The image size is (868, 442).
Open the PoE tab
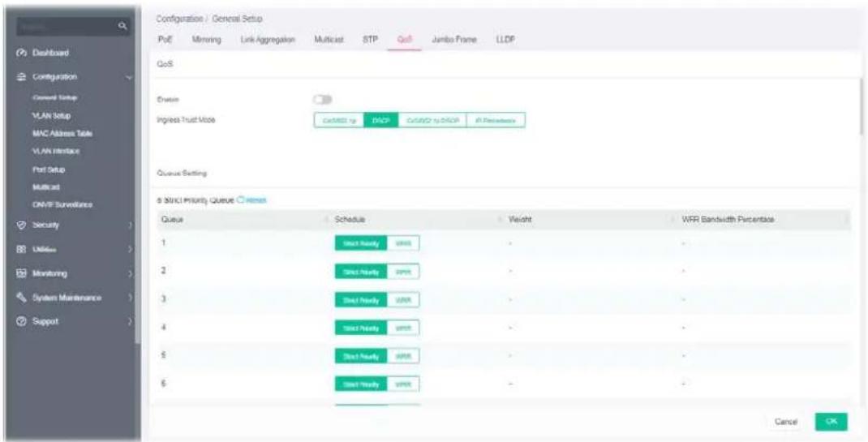[165, 39]
